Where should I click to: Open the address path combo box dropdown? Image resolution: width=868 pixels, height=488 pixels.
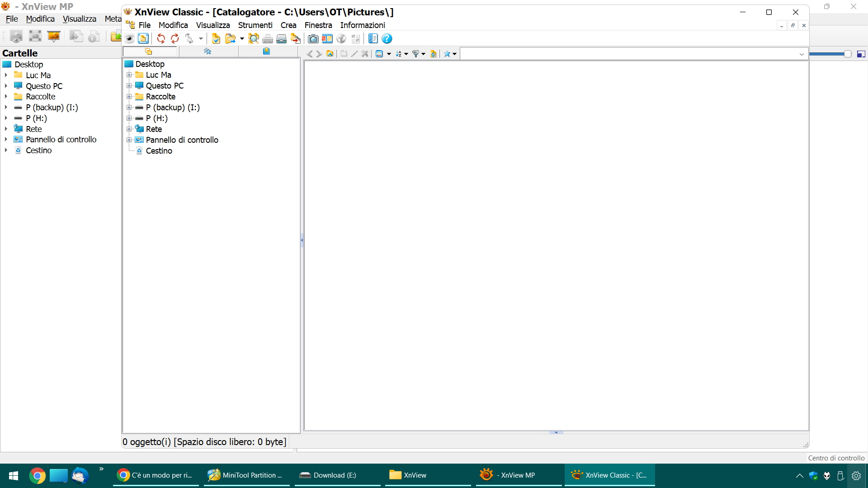pyautogui.click(x=802, y=54)
